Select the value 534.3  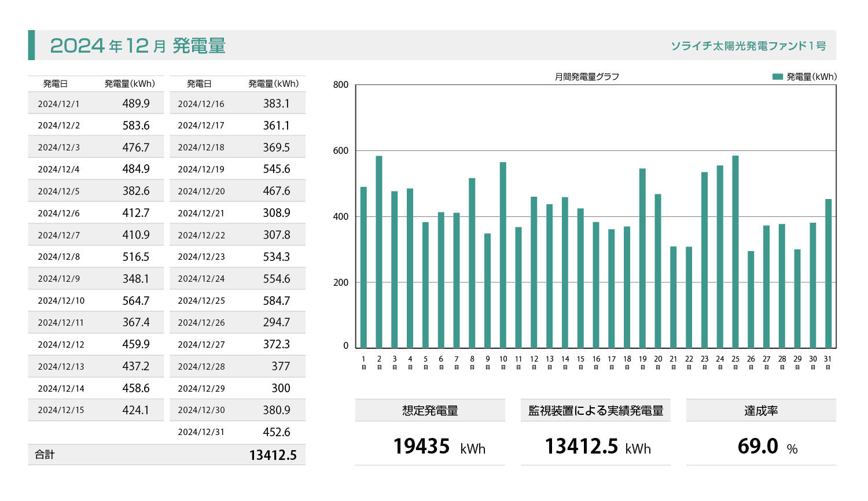[277, 257]
